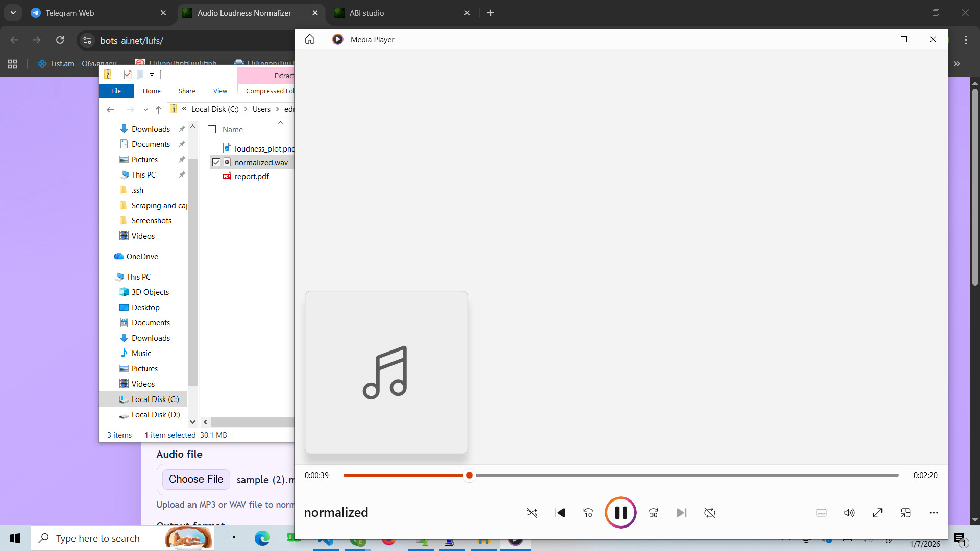Click the Choose File button
The width and height of the screenshot is (980, 551).
196,479
